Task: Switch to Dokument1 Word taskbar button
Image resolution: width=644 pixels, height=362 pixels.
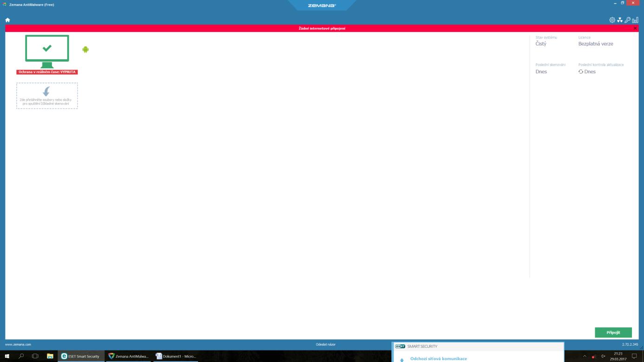Action: [175, 356]
